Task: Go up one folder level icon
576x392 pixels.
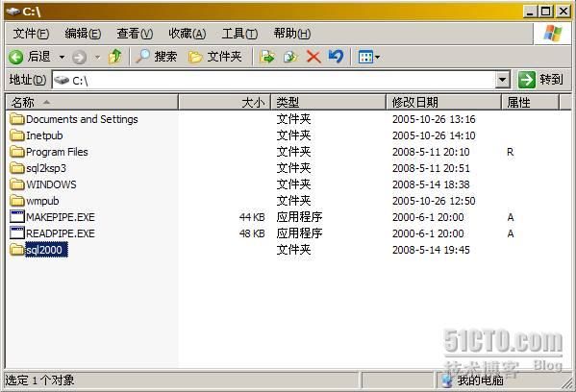Action: click(115, 57)
